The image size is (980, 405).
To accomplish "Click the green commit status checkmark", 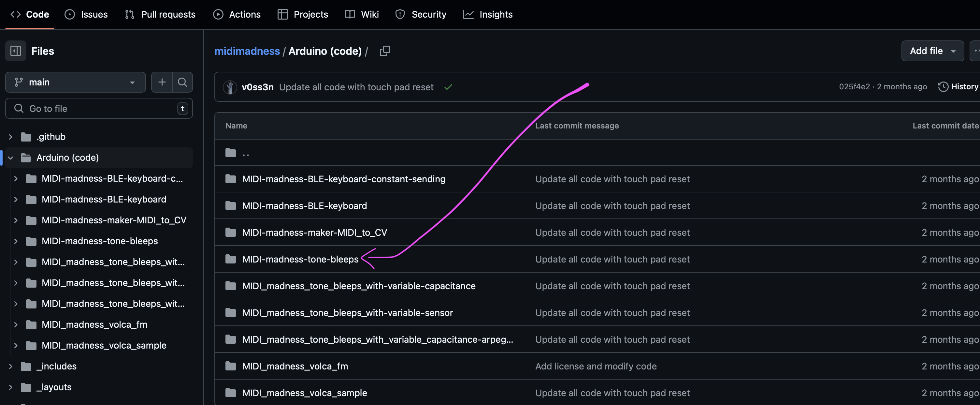I will point(448,87).
